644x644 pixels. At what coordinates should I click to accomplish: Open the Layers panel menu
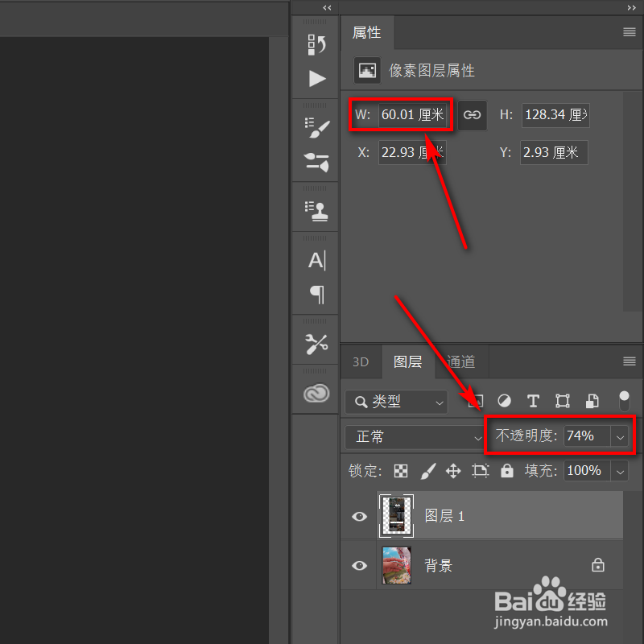click(x=629, y=361)
